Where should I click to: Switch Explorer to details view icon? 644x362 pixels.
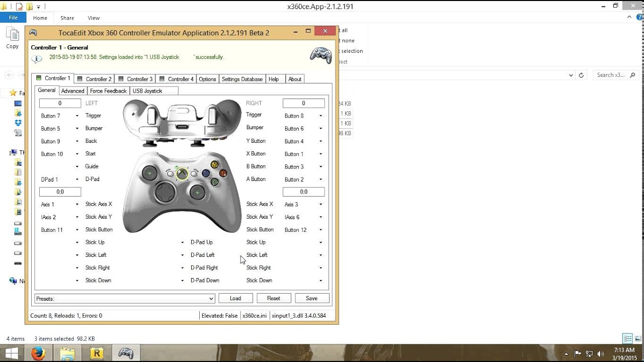click(x=627, y=338)
